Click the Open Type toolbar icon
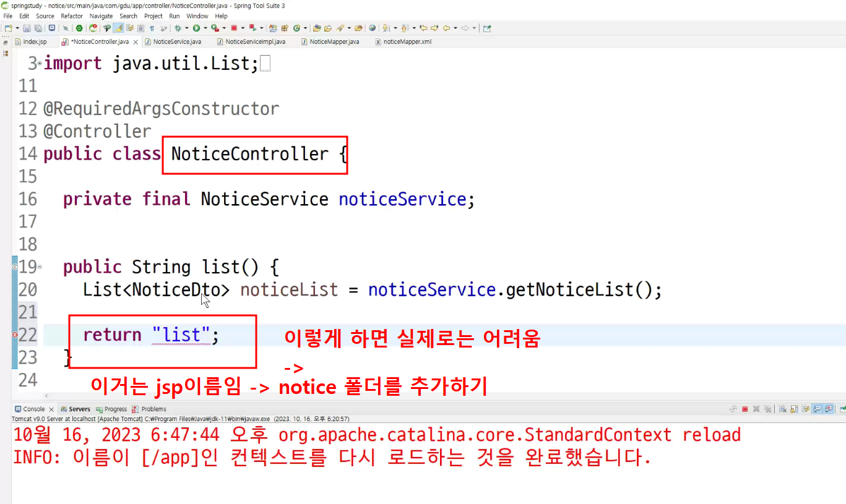This screenshot has height=504, width=846. pos(317,28)
